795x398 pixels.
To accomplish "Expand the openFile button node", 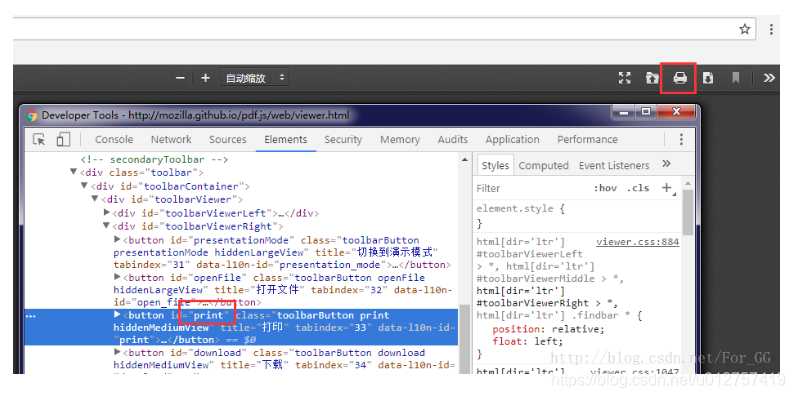I will pos(117,277).
